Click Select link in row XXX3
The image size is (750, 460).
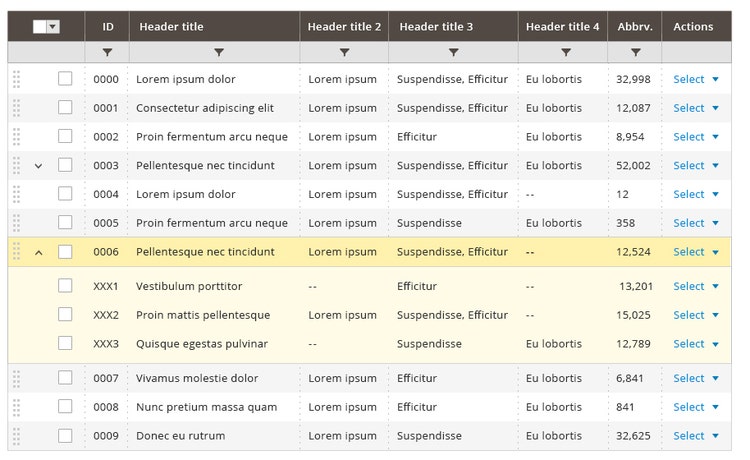689,344
